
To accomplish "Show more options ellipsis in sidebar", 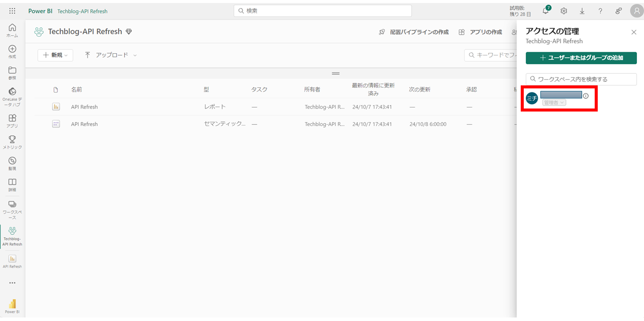I will pyautogui.click(x=12, y=282).
